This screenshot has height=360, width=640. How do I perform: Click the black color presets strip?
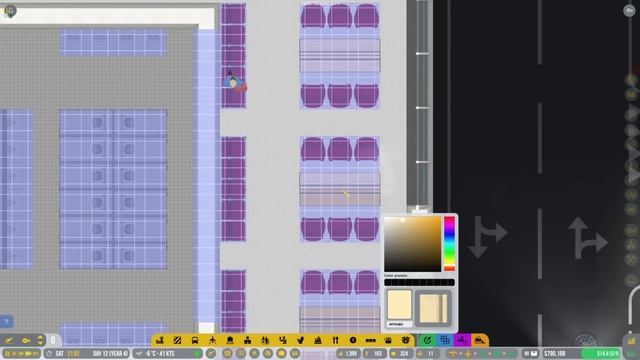tap(419, 282)
